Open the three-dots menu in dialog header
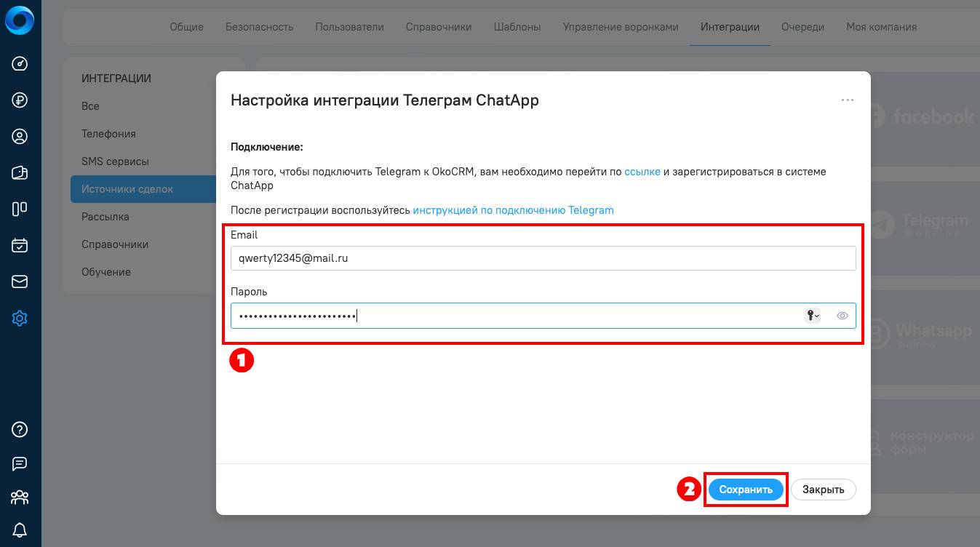980x547 pixels. (x=847, y=100)
